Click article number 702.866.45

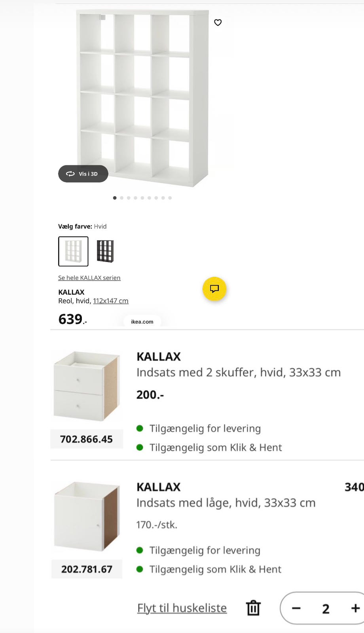86,439
